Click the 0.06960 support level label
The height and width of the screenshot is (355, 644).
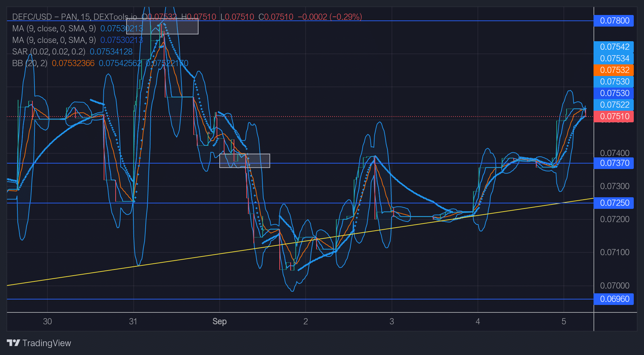pos(614,299)
